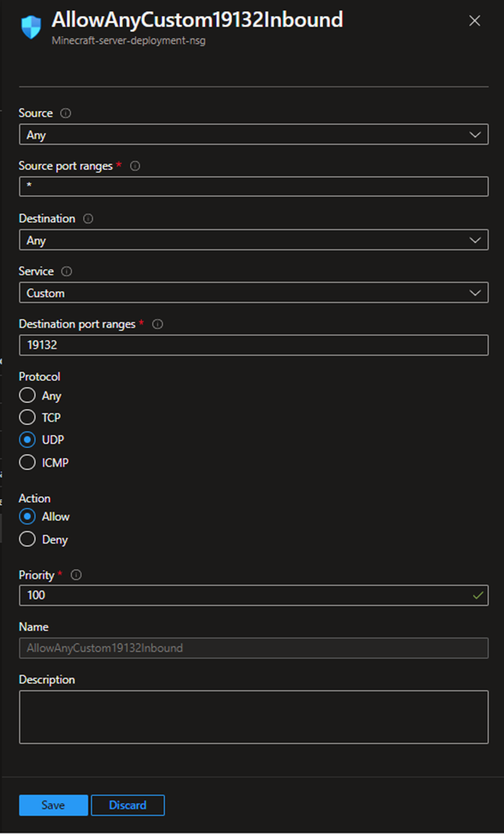
Task: Show info tooltip for Source
Action: [66, 113]
